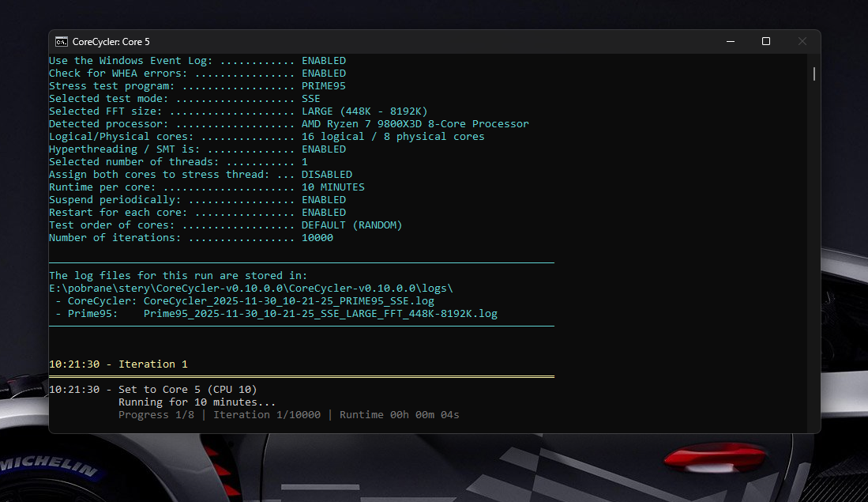Click the CoreCycler PRIME95_SSE.log filename
This screenshot has height=502, width=868.
tap(288, 300)
